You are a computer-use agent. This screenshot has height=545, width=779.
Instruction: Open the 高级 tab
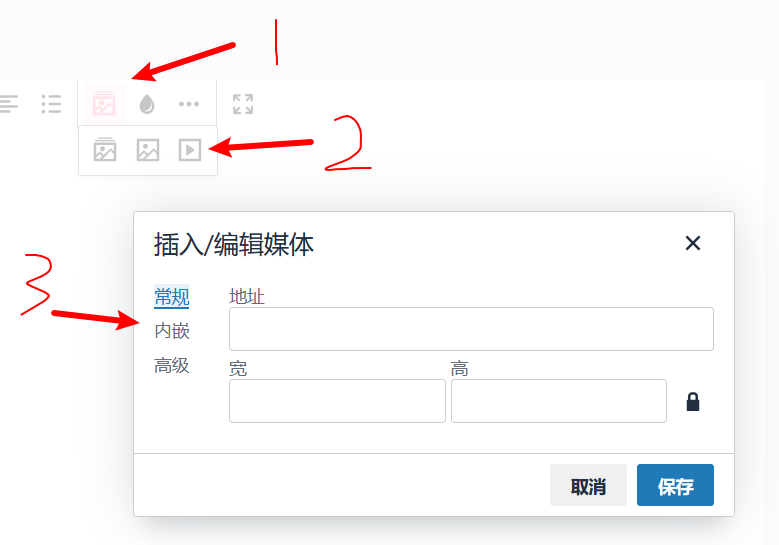[171, 366]
